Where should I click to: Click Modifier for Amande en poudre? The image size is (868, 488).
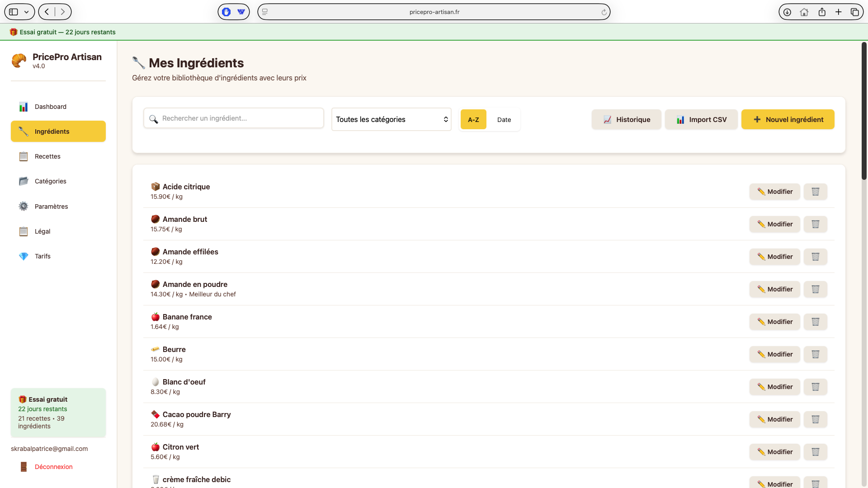tap(774, 289)
